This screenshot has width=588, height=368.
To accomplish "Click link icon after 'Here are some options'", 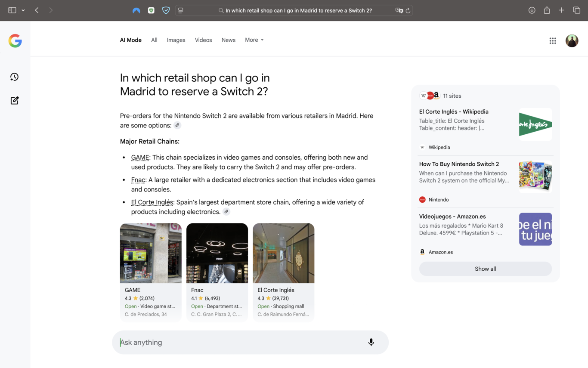I will (x=177, y=125).
